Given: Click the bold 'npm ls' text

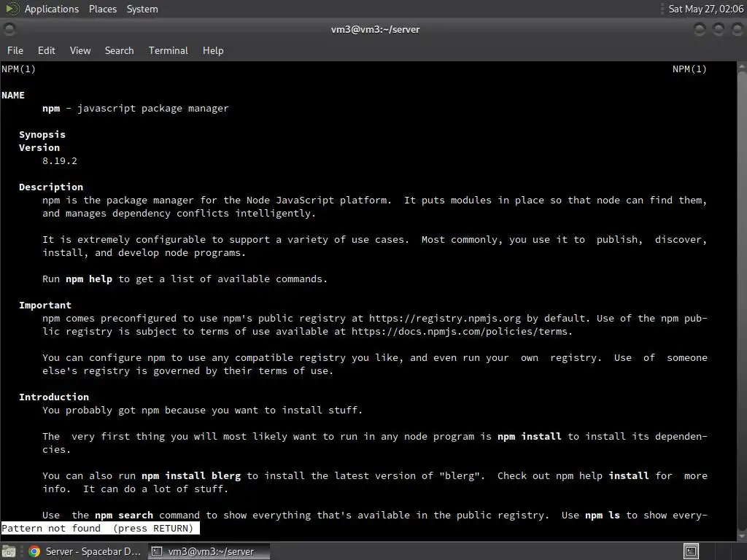Looking at the screenshot, I should point(603,516).
